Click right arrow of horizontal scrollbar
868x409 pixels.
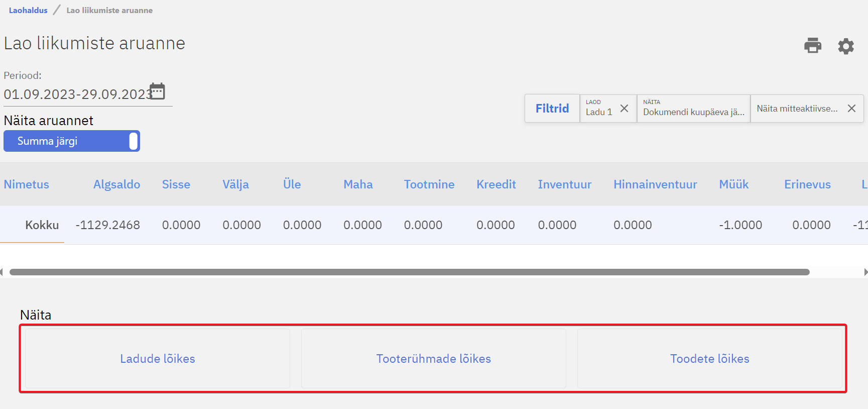click(x=865, y=272)
